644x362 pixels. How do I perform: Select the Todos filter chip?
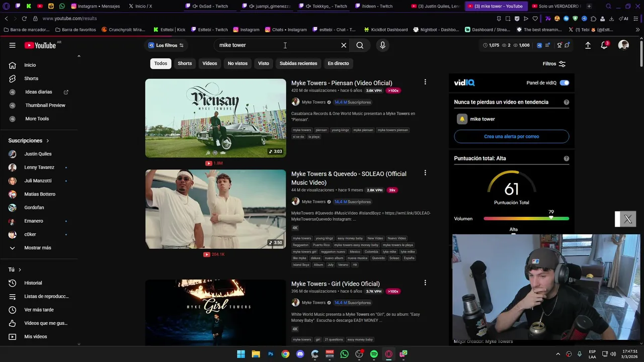(160, 63)
